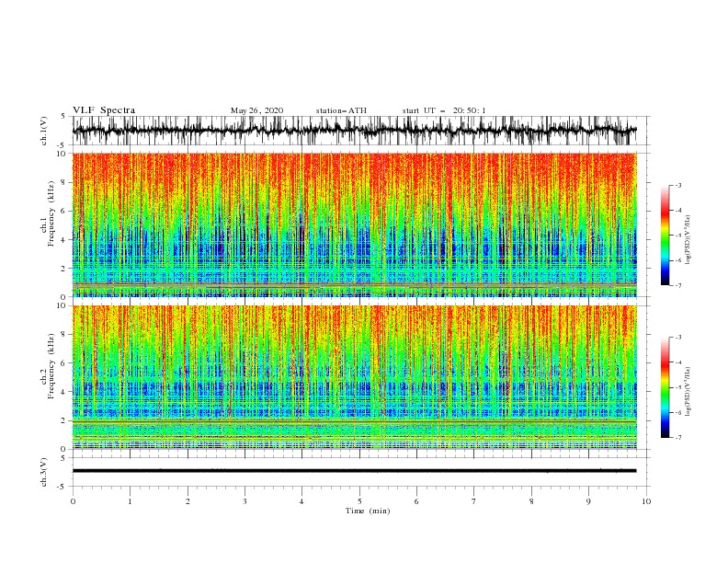Click the upper color bar's log(PSD) label

[688, 240]
